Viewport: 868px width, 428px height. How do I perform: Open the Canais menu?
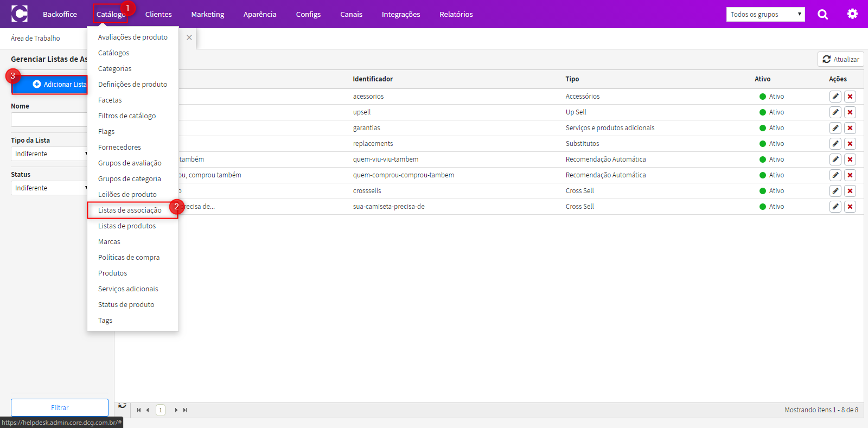351,14
